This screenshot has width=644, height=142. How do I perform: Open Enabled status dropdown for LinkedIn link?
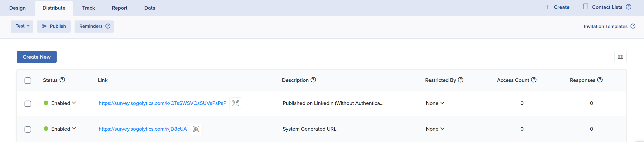(63, 103)
